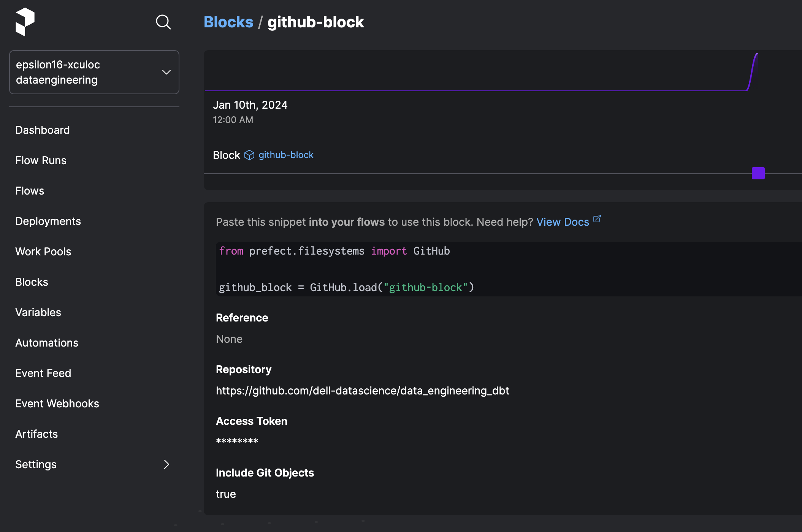
Task: Click the purple activity chart spike
Action: 753,71
